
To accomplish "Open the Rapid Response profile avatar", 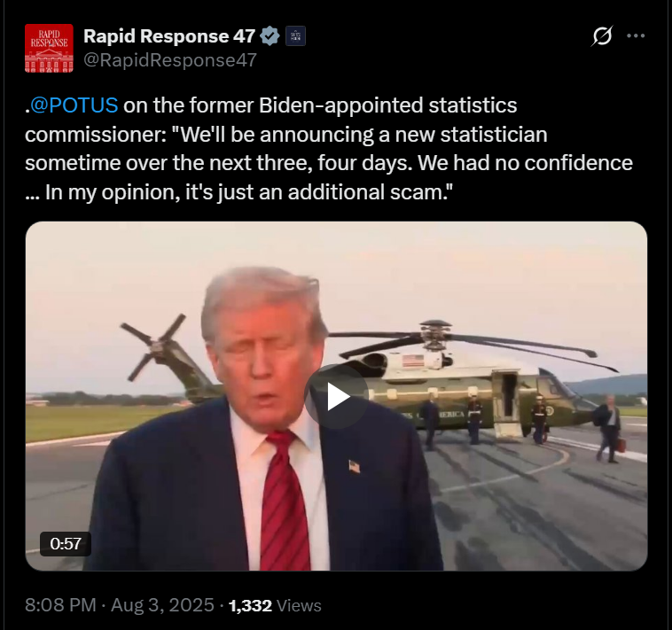I will tap(49, 48).
